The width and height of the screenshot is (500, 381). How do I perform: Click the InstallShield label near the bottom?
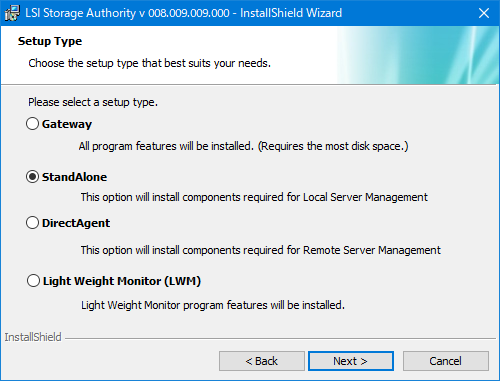click(33, 337)
